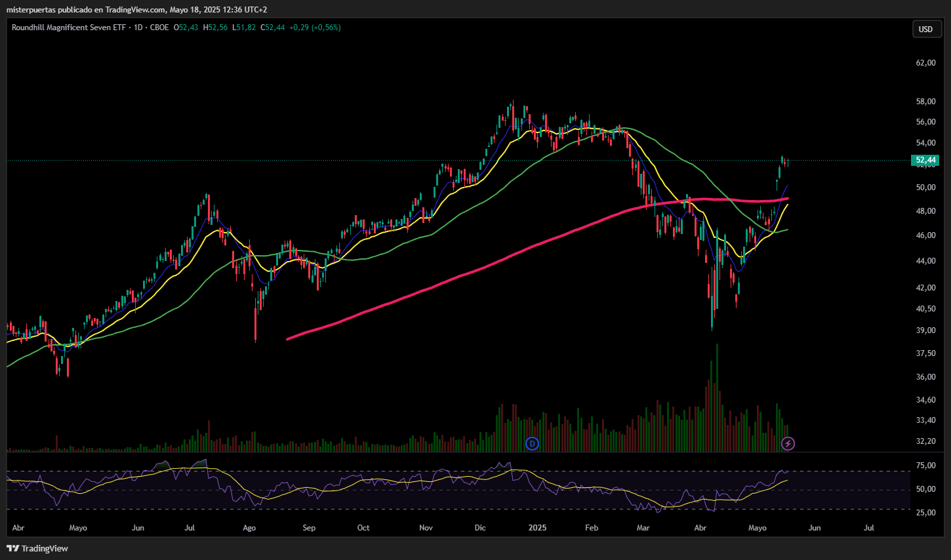Click the 42,00 price axis label
The width and height of the screenshot is (951, 560).
[x=925, y=288]
